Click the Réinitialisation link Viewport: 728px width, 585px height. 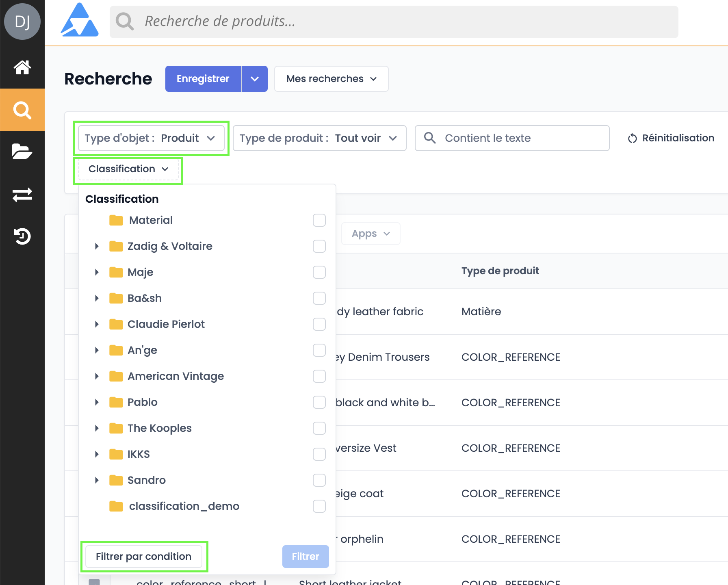pyautogui.click(x=671, y=138)
